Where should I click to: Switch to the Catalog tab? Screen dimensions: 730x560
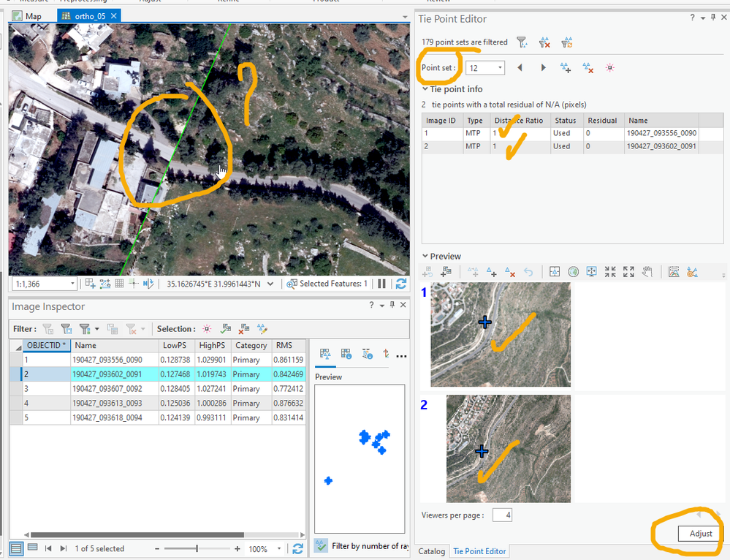pos(430,551)
